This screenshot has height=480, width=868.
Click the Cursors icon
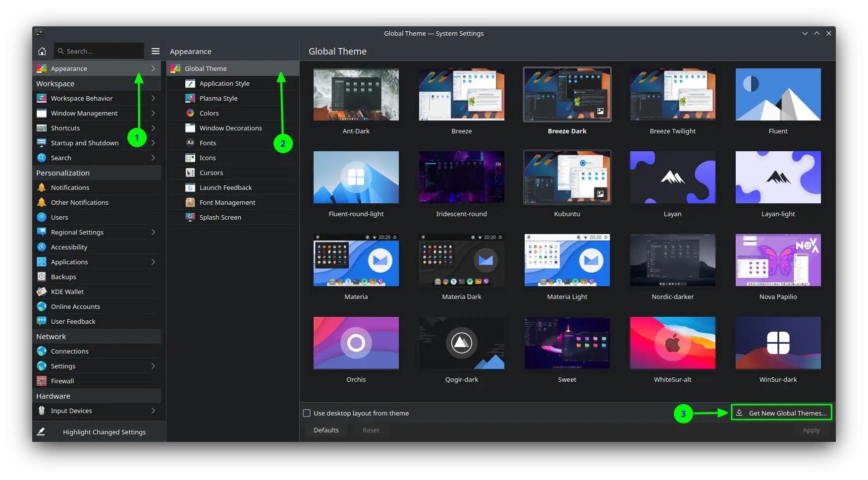pos(190,173)
